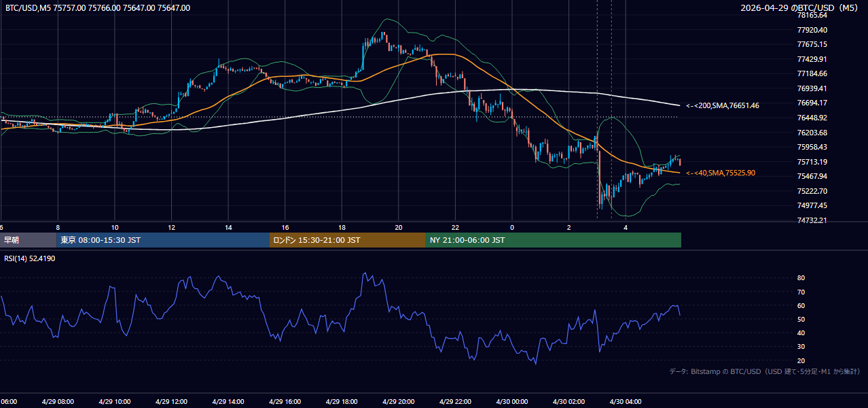Click hour label 22 under price chart
The image size is (868, 408).
tap(455, 227)
